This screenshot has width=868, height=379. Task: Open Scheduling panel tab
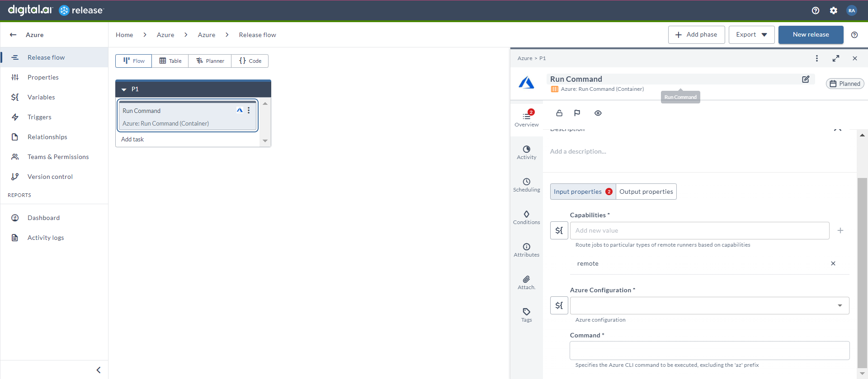click(x=527, y=185)
